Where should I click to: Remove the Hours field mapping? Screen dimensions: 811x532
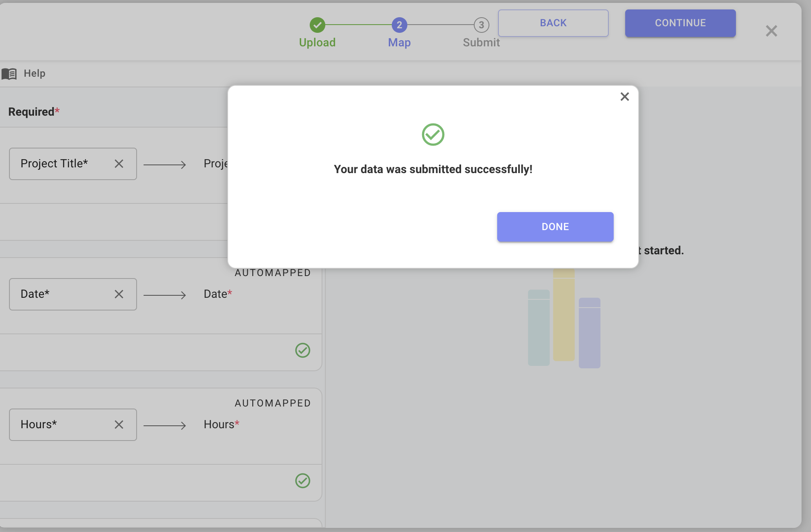[x=119, y=425]
